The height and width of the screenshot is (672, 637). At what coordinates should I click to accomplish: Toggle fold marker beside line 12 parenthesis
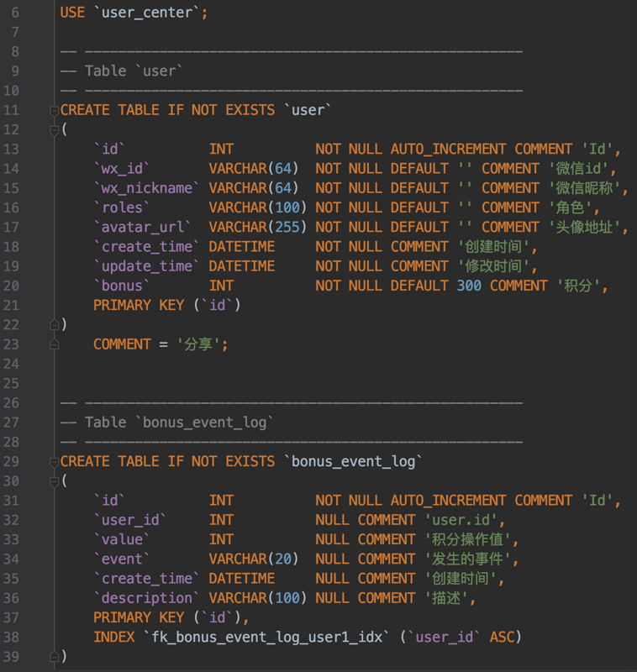click(x=54, y=129)
